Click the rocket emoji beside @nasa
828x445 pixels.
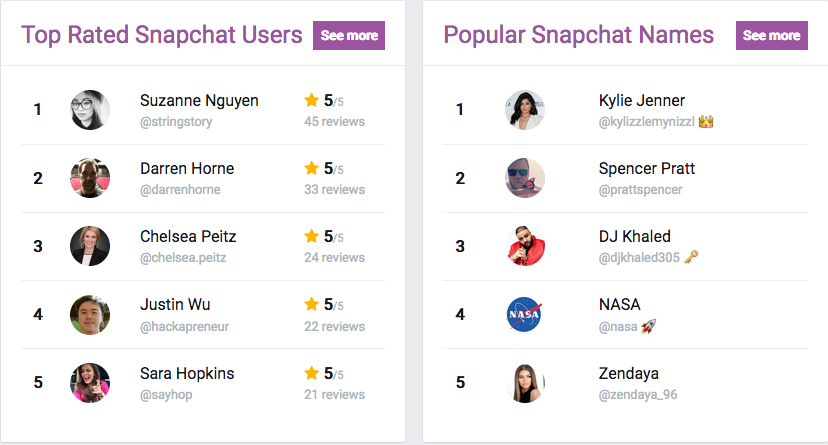[648, 326]
